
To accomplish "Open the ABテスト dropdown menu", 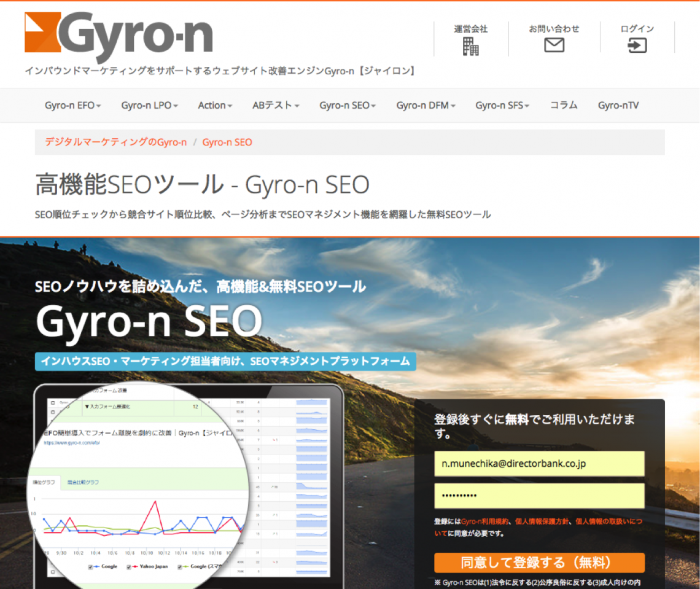I will (276, 106).
